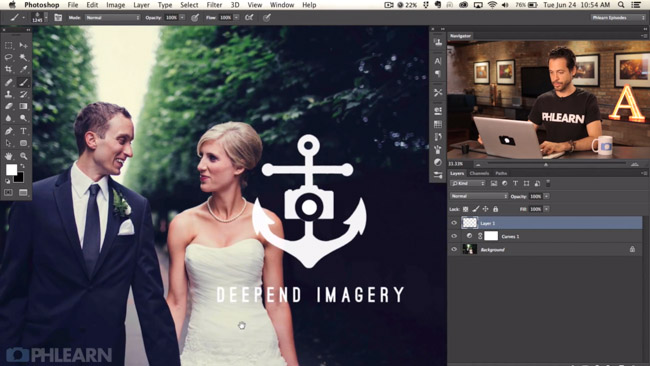650x366 pixels.
Task: Reset default foreground and background colors
Action: [x=7, y=181]
